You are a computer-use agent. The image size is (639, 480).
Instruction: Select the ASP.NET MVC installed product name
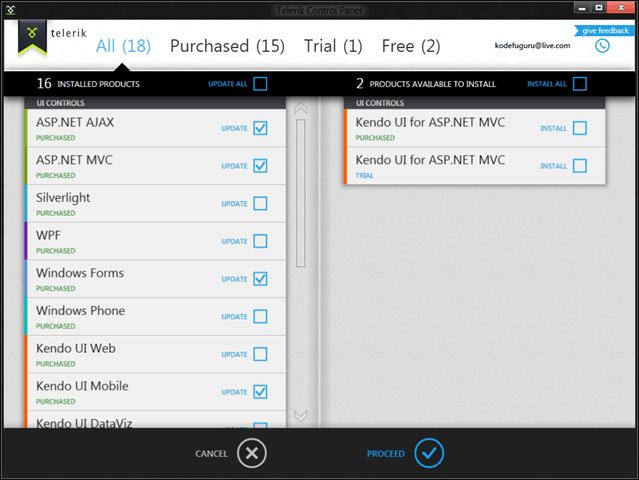pyautogui.click(x=74, y=160)
